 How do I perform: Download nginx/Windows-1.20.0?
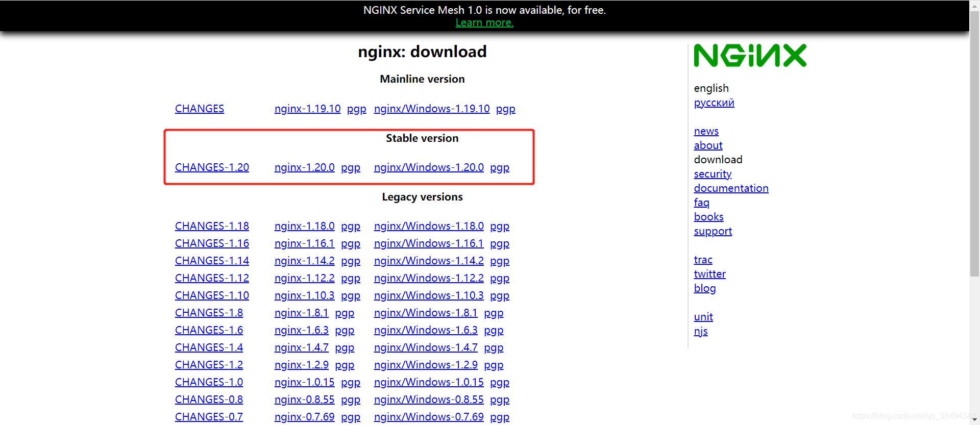tap(429, 167)
